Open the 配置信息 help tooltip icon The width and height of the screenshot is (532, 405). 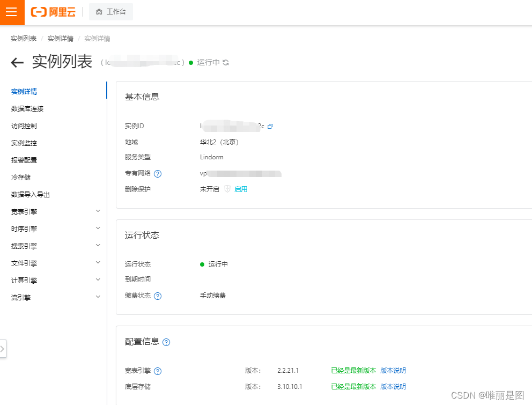pyautogui.click(x=165, y=342)
